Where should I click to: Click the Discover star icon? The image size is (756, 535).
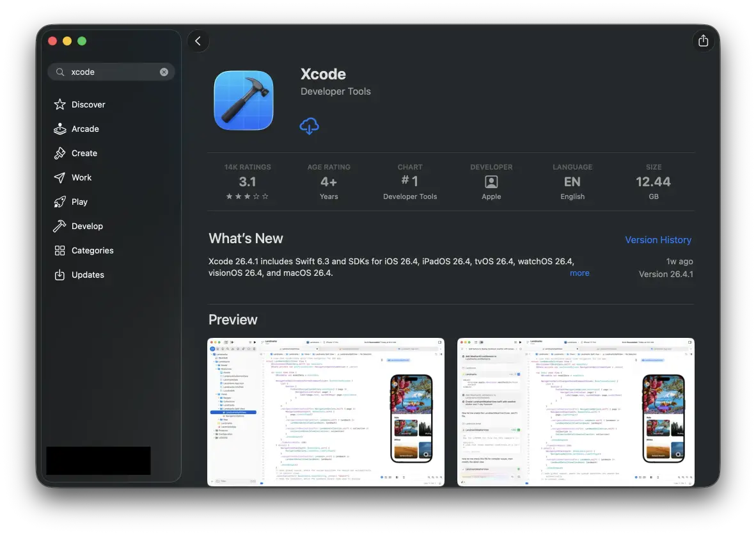pos(59,104)
